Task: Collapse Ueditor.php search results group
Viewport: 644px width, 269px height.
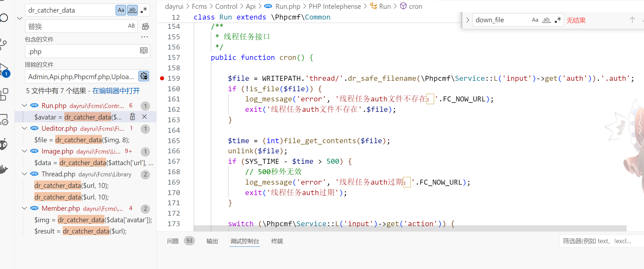Action: click(x=24, y=128)
